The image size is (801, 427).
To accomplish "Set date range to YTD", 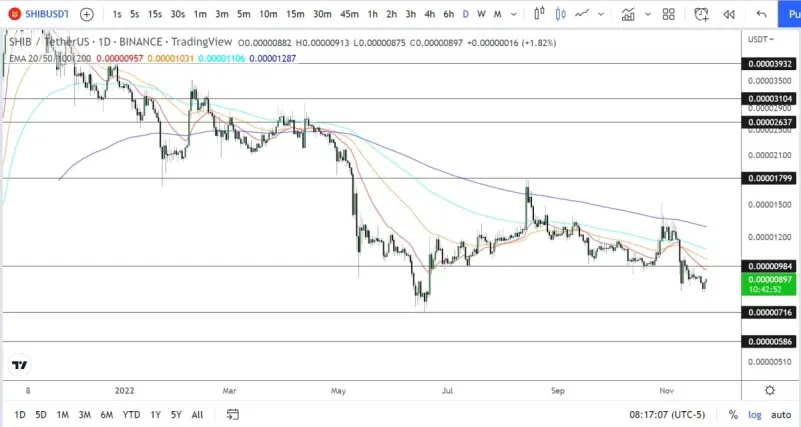I will [x=131, y=415].
